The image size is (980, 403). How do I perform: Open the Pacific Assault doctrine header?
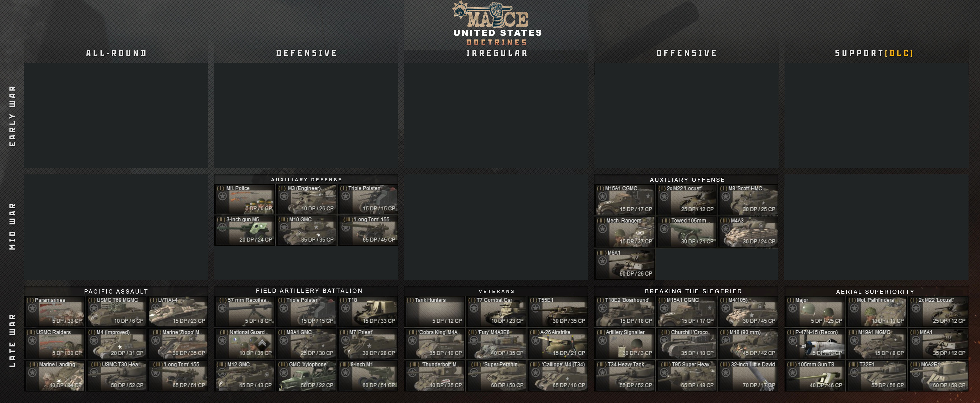coord(116,292)
